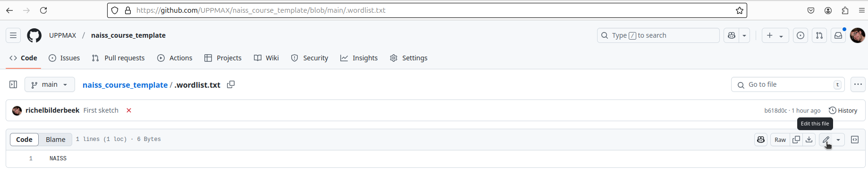Open the notifications inbox
868x182 pixels.
[x=838, y=35]
